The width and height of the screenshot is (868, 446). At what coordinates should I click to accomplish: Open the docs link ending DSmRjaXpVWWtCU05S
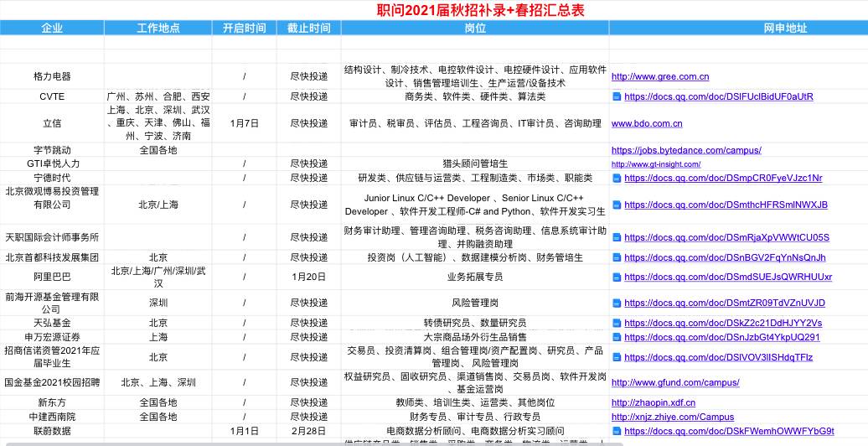point(727,237)
